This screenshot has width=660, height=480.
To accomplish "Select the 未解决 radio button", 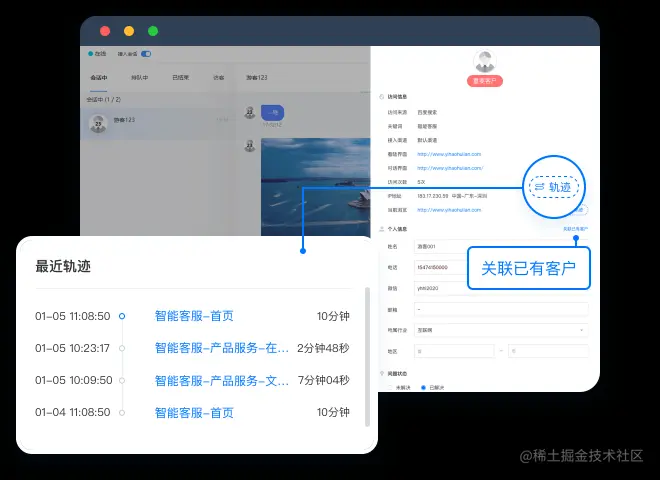I will pyautogui.click(x=390, y=387).
